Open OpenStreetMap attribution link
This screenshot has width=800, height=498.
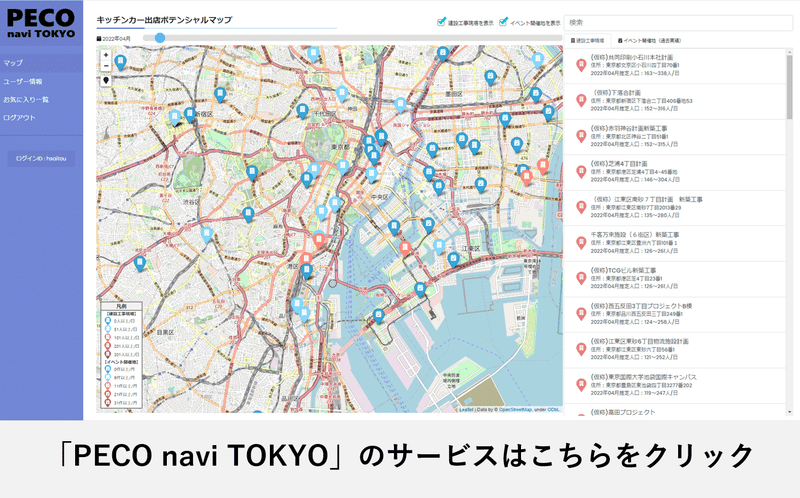[x=515, y=410]
